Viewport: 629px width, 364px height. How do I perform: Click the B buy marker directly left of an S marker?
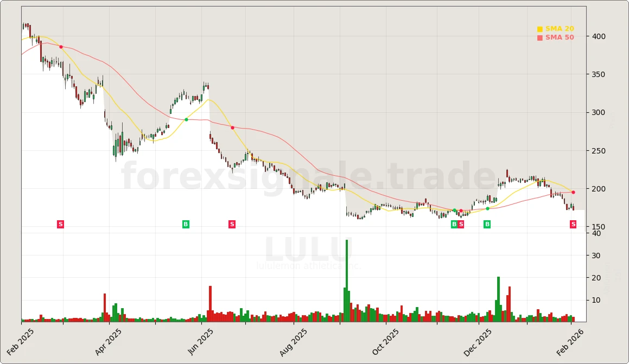click(x=454, y=225)
